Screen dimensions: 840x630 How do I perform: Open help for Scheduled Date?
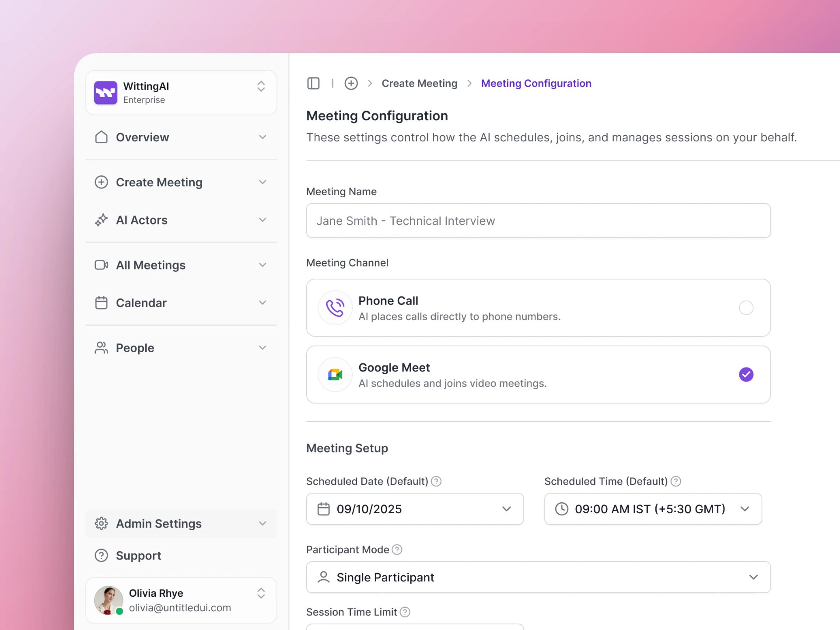436,481
